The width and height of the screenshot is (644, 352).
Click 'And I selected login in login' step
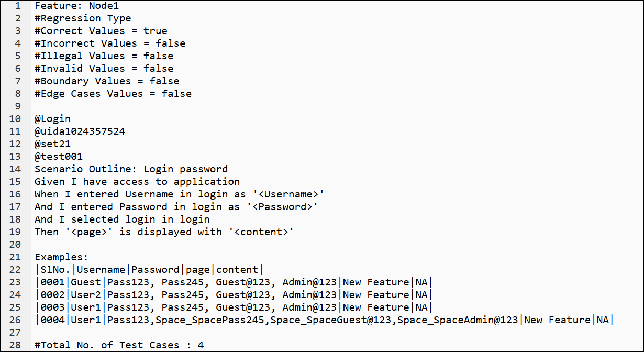click(x=122, y=219)
